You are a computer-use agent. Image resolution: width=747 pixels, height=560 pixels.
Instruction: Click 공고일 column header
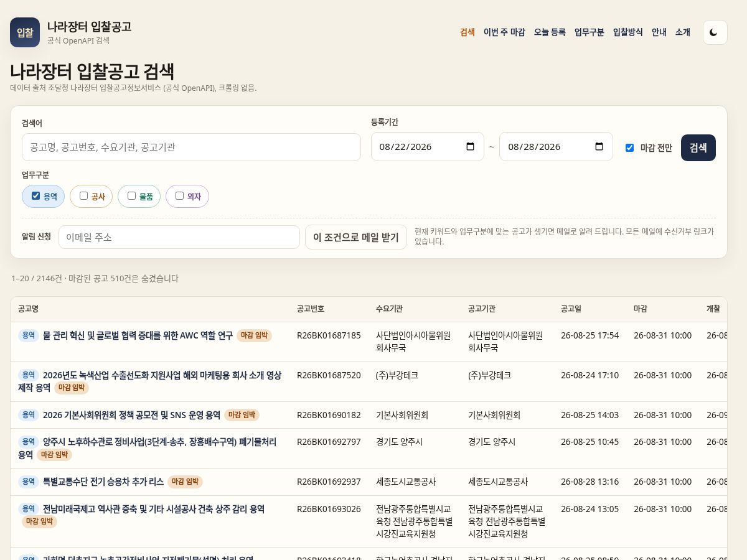[x=571, y=309]
